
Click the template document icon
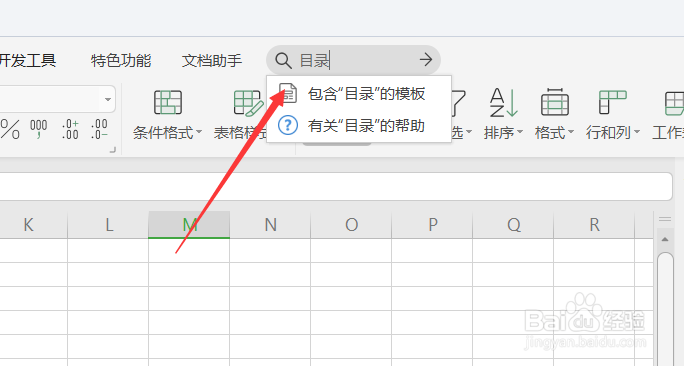[288, 93]
